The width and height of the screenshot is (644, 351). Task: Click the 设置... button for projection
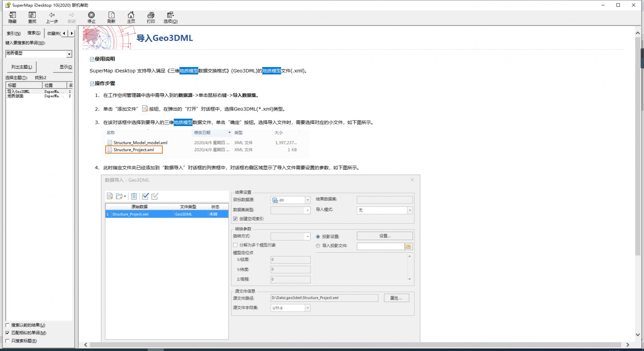pos(385,236)
